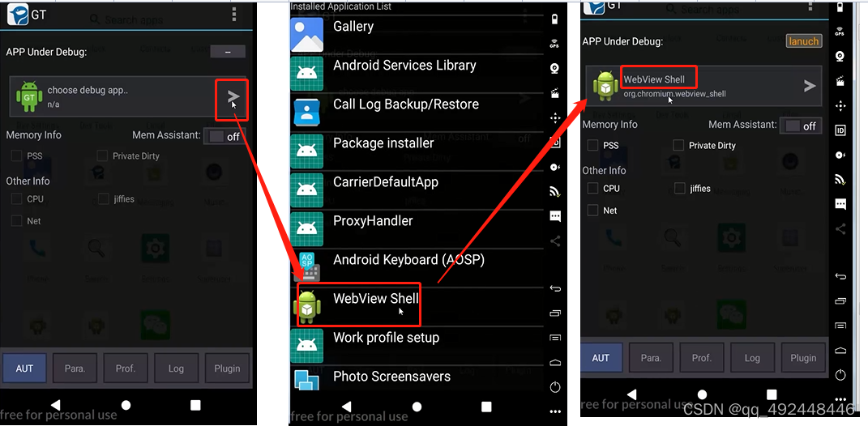The height and width of the screenshot is (426, 868).
Task: Open the Para. tab in the right screen
Action: 651,358
